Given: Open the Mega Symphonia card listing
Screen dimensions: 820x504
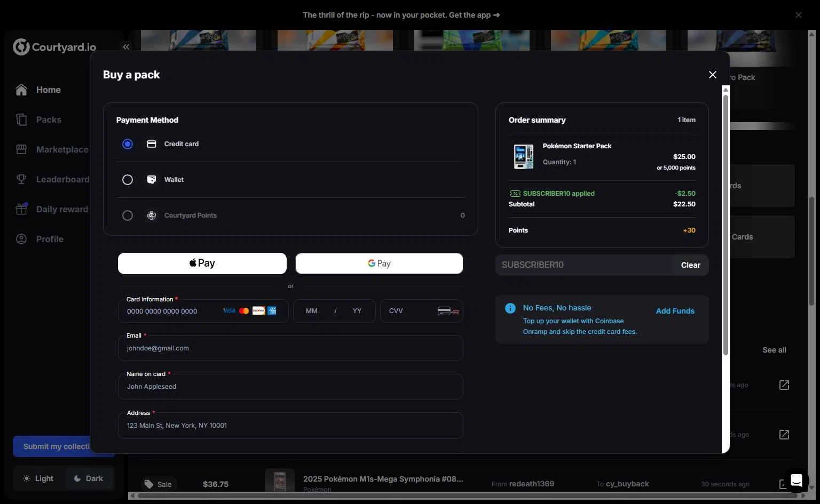Looking at the screenshot, I should tap(383, 479).
